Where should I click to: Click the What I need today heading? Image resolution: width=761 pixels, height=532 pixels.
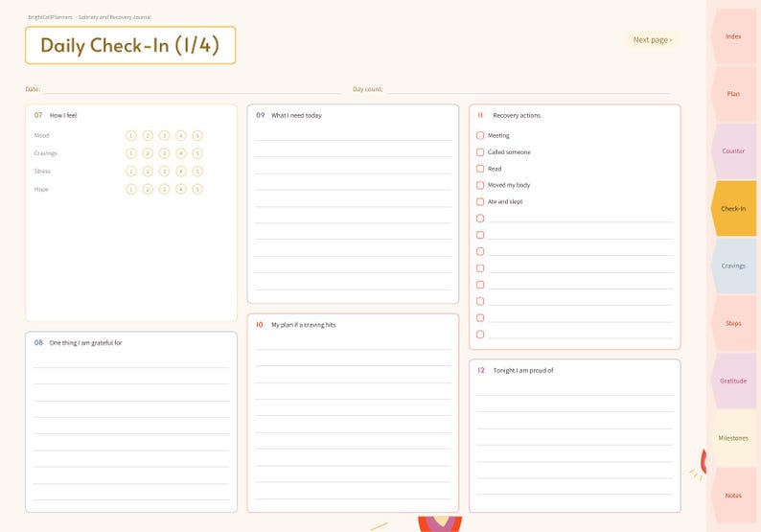pos(296,116)
